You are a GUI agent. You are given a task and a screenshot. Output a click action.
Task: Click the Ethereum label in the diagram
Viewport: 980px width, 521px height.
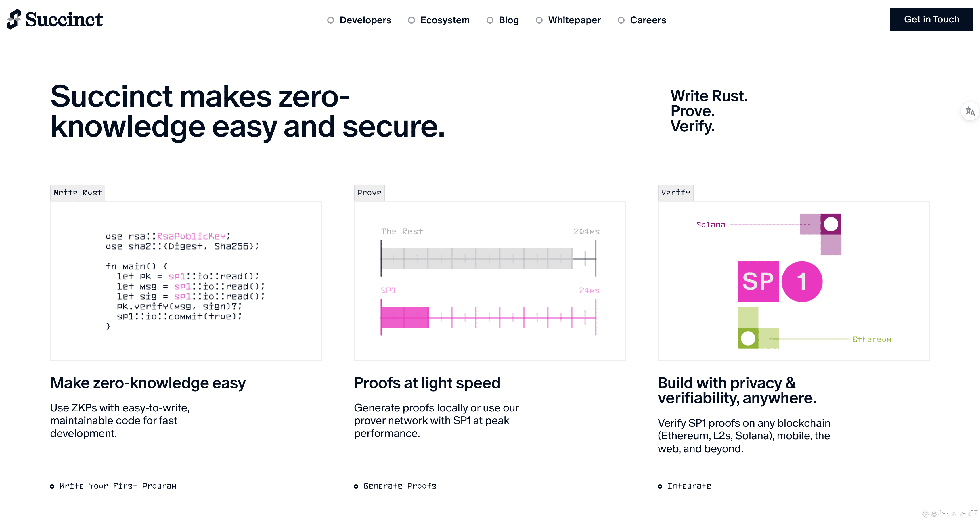click(x=872, y=339)
